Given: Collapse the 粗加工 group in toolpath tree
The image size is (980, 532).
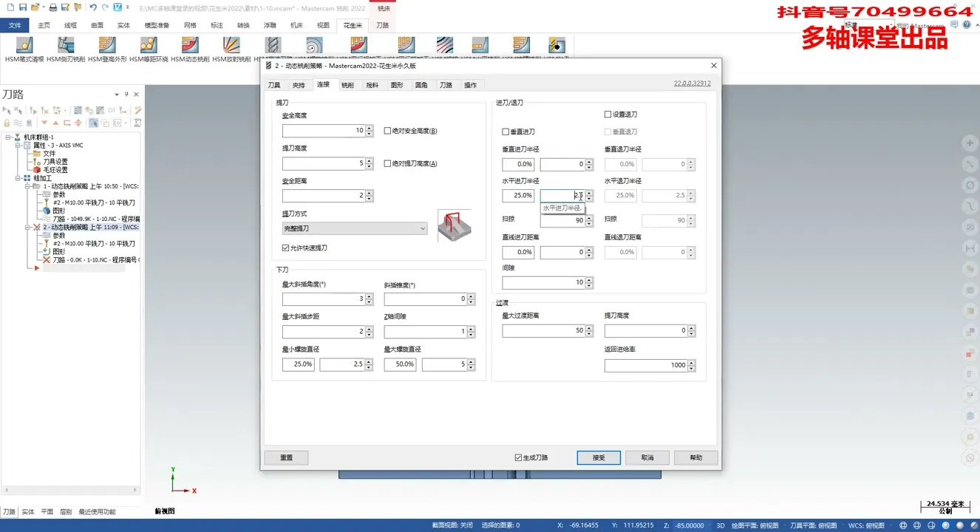Looking at the screenshot, I should coord(18,178).
